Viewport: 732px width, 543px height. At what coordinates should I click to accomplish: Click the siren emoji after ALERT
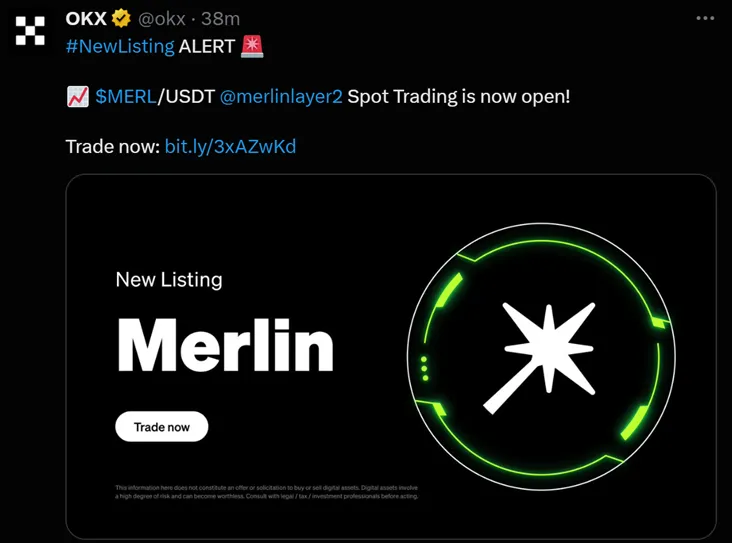(x=252, y=46)
